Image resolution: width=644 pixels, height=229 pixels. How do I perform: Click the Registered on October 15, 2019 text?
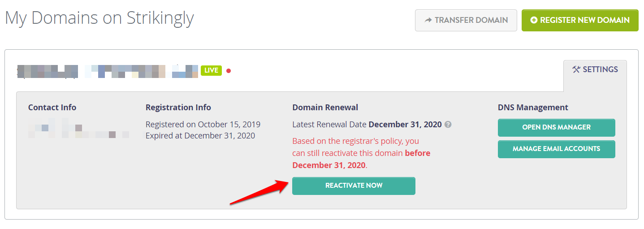pos(203,125)
